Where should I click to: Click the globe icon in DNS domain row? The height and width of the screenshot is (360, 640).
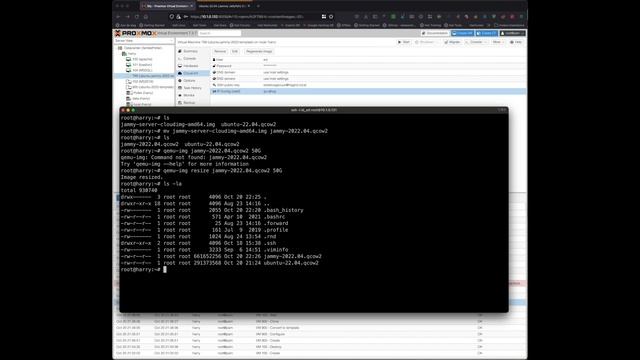coord(214,72)
